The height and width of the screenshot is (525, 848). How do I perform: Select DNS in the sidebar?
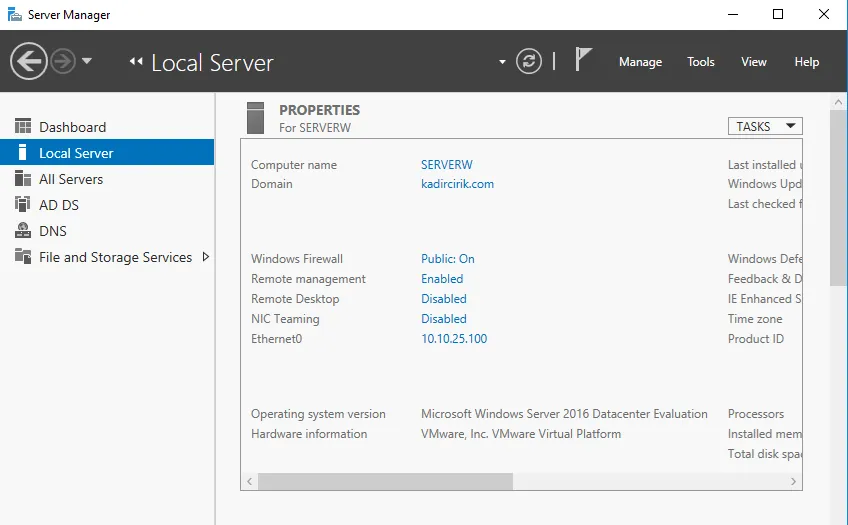[x=107, y=231]
